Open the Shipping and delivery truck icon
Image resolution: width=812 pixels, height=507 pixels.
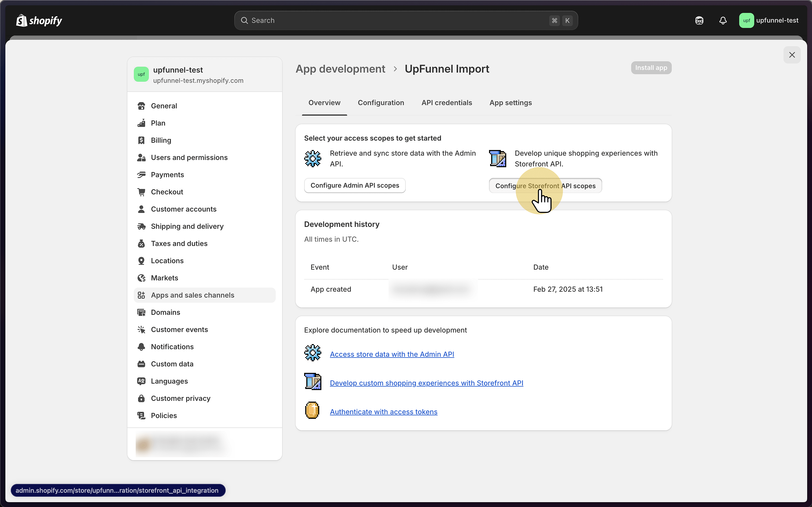pos(141,226)
